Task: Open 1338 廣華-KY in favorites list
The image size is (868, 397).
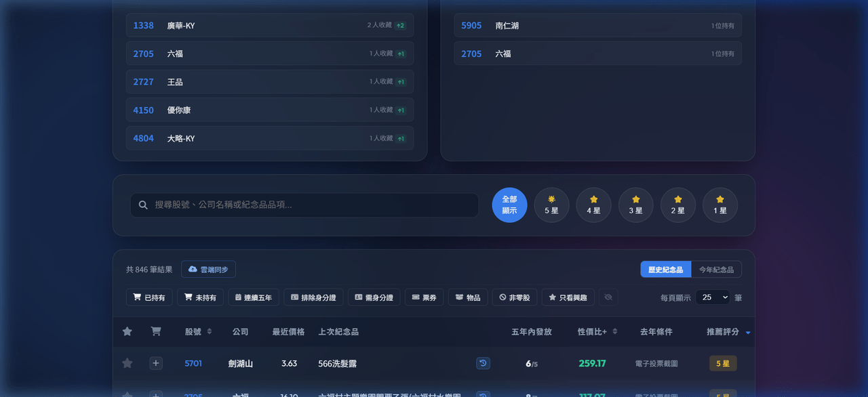Action: (x=270, y=25)
